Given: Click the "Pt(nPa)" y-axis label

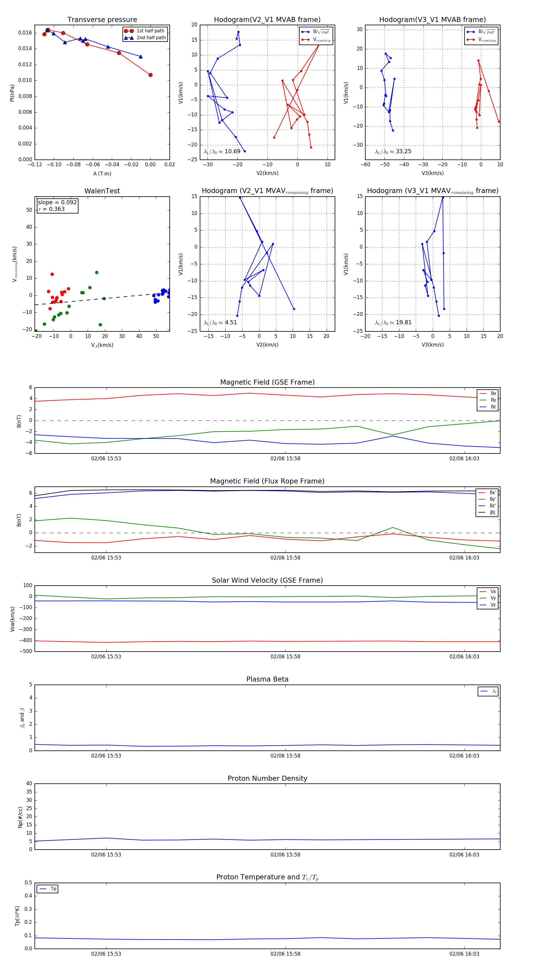Looking at the screenshot, I should point(12,93).
